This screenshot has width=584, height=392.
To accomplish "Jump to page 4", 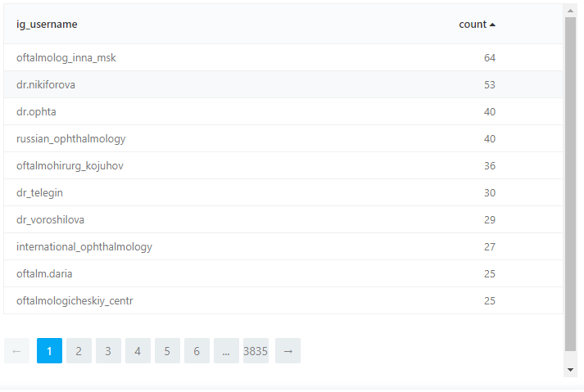I will coord(138,351).
